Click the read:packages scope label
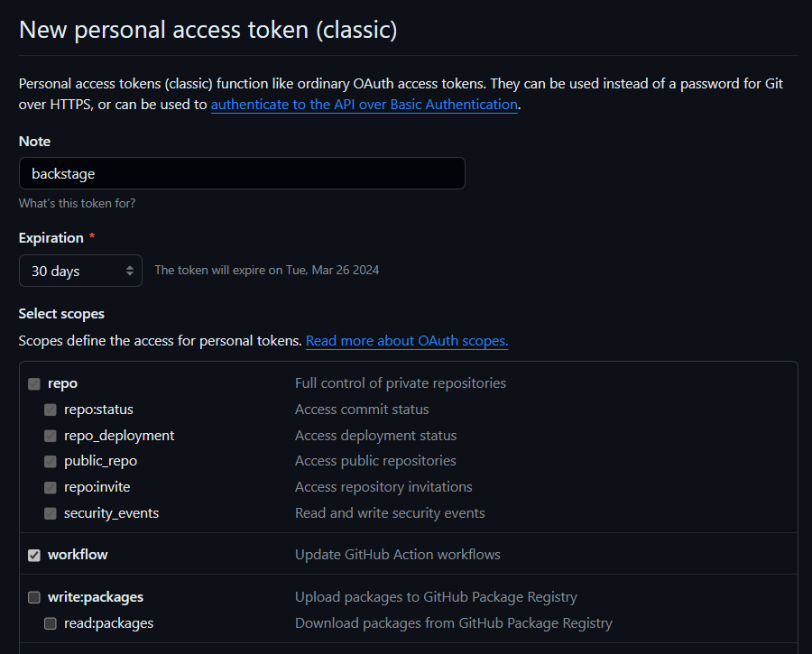The height and width of the screenshot is (654, 812). [x=108, y=623]
